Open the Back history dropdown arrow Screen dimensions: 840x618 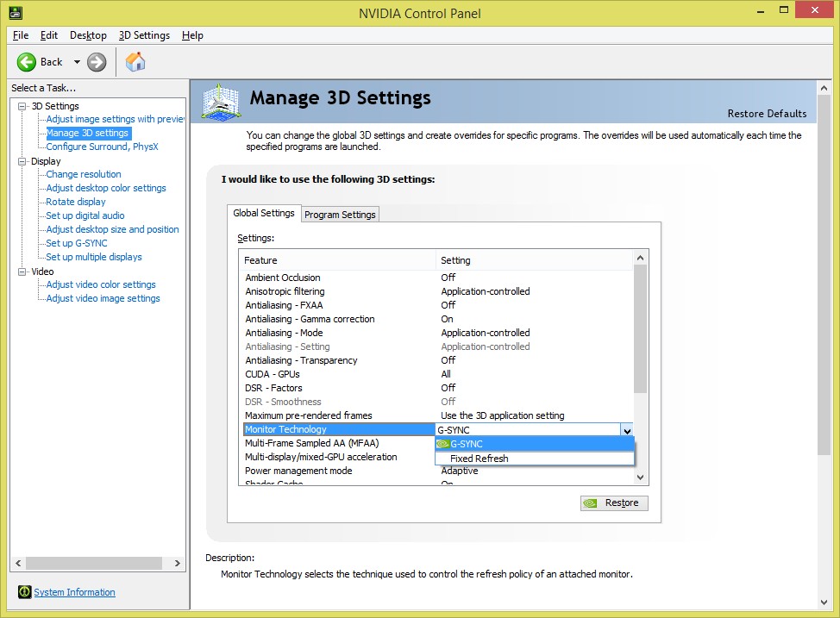77,62
